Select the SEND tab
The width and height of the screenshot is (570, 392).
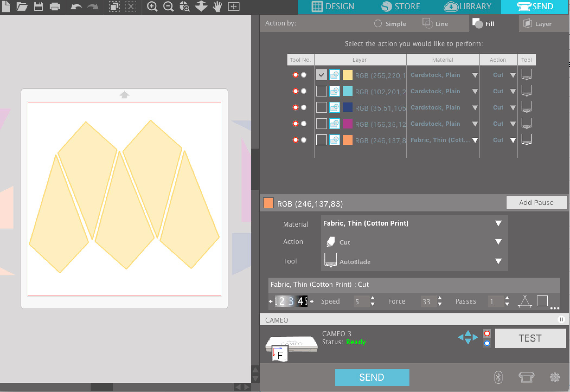[535, 7]
